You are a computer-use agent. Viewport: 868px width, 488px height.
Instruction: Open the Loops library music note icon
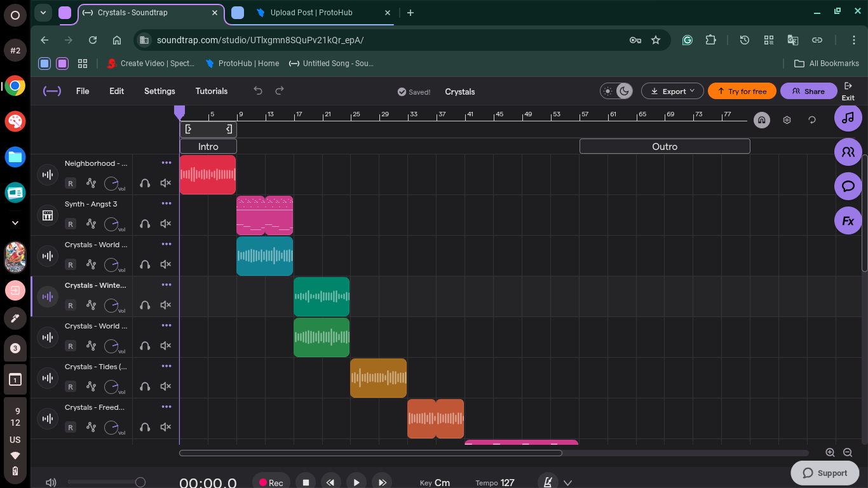[x=848, y=118]
